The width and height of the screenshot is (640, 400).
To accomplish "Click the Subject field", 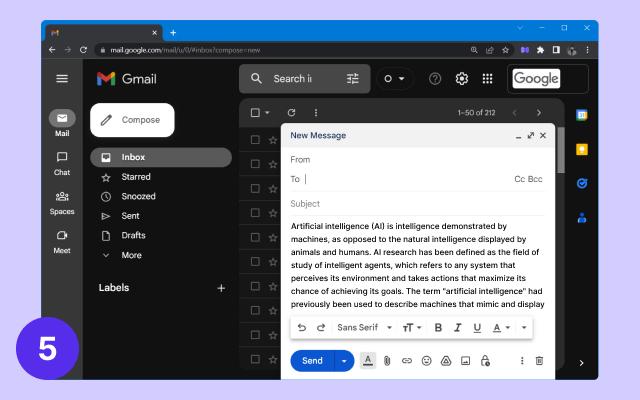I will coord(418,204).
